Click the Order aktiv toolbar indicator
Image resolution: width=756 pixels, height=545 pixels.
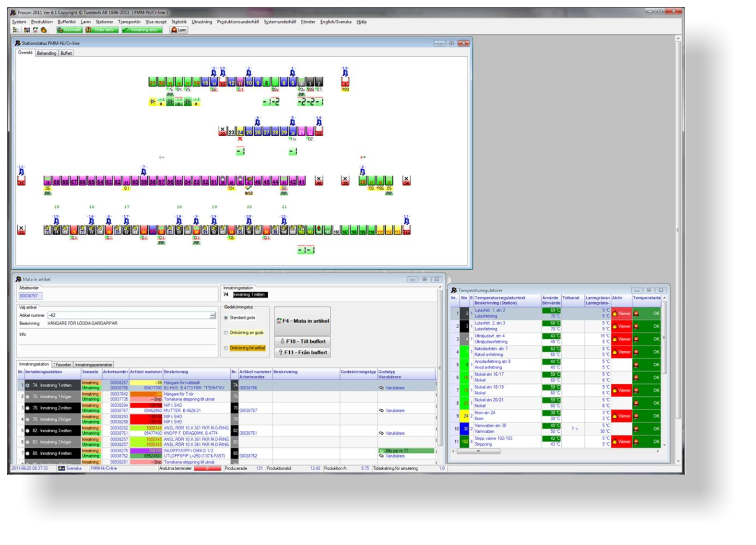tap(102, 30)
